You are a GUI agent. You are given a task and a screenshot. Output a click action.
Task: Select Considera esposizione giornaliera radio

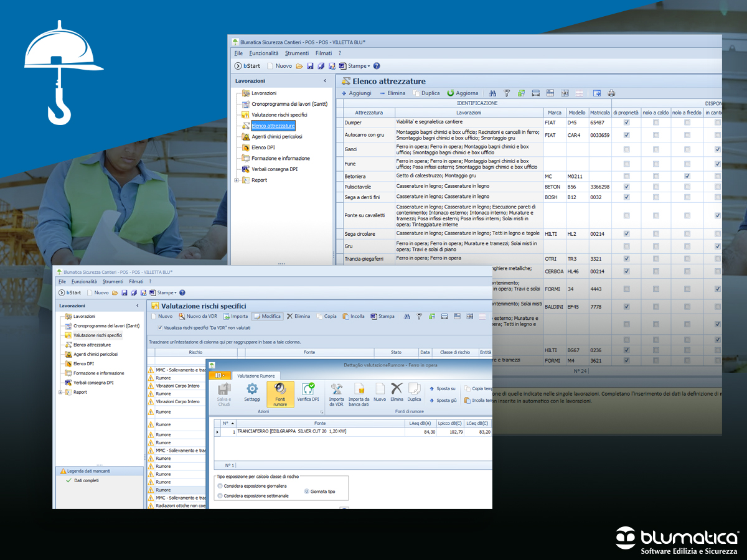click(x=220, y=486)
